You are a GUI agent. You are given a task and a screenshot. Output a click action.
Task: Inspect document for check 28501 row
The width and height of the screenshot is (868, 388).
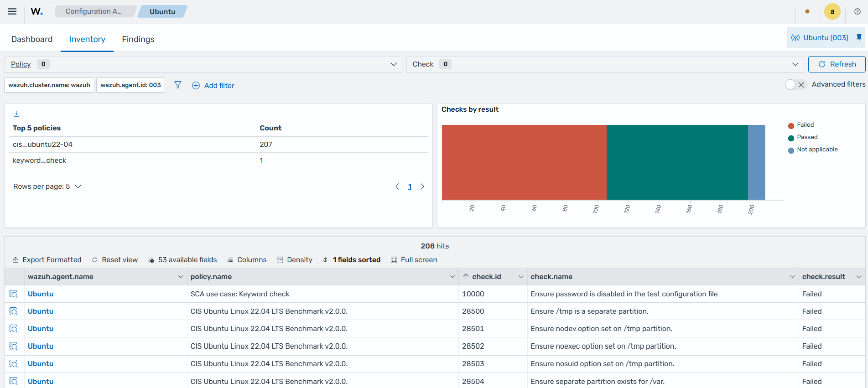(x=14, y=329)
